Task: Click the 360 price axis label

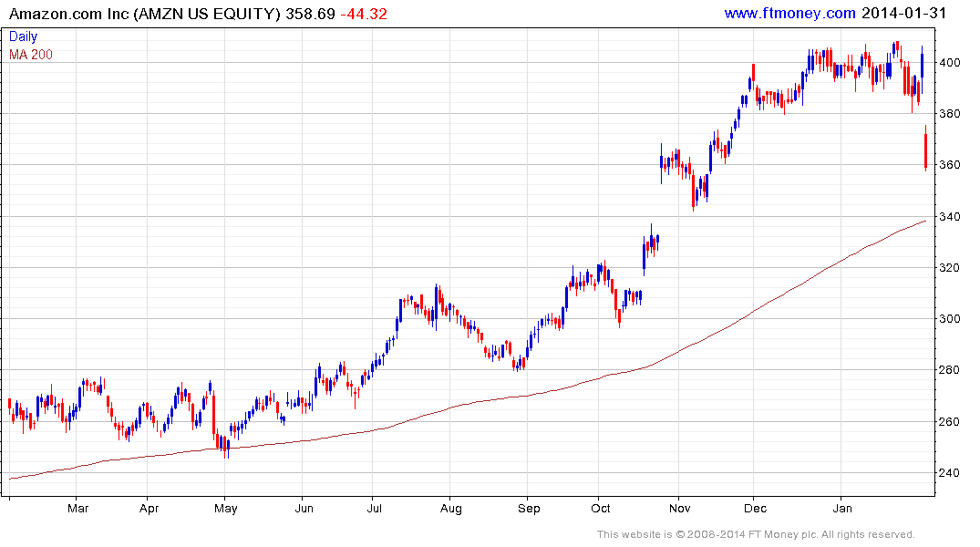Action: click(x=950, y=165)
